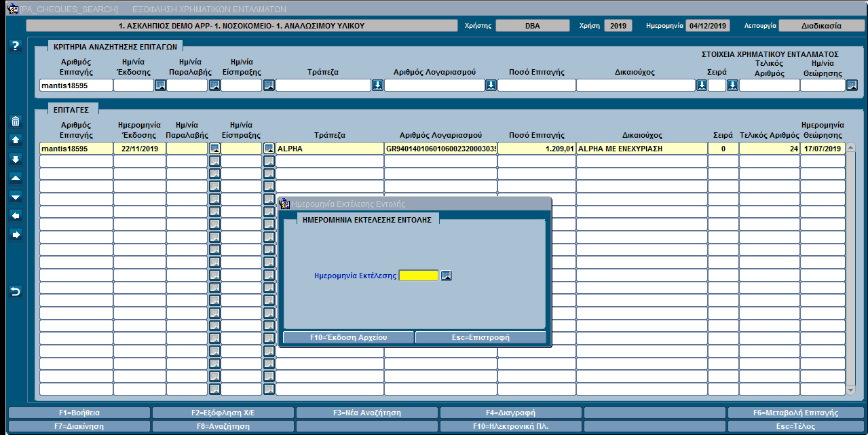The width and height of the screenshot is (868, 435).
Task: Click search Αριθμός Επιταγής field with mantis18595
Action: point(76,86)
